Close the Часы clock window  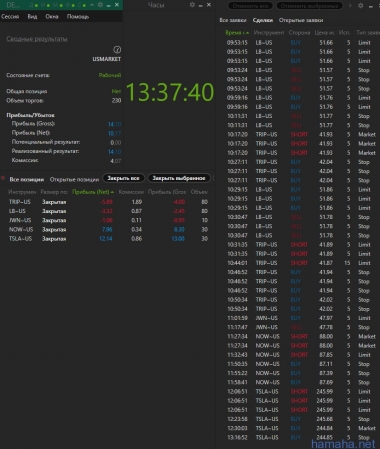[x=209, y=5]
